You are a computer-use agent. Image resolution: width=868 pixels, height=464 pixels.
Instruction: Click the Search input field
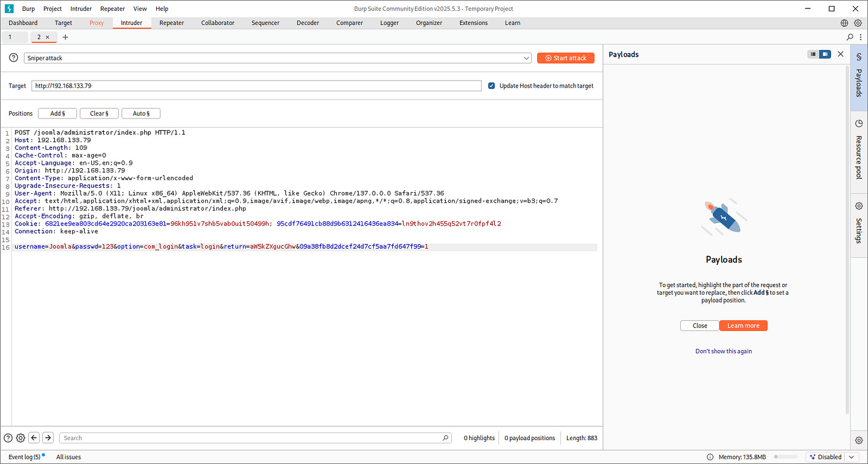(255, 438)
